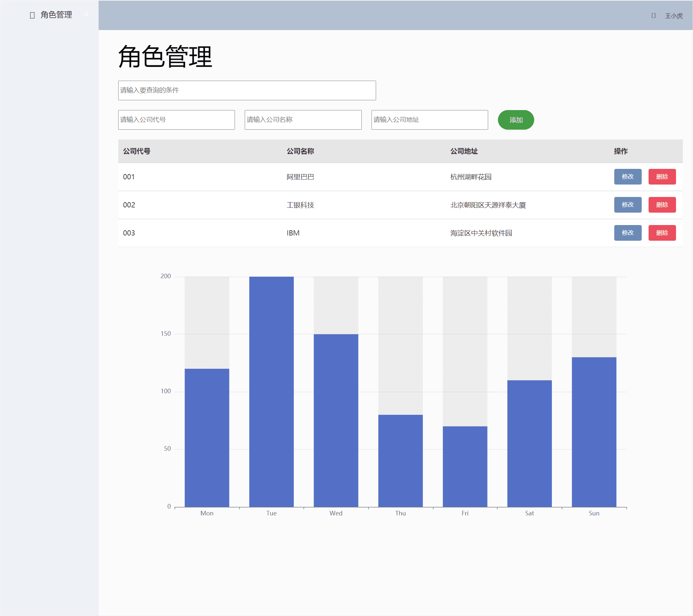Click the icon before 角色管理 in the sidebar
693x616 pixels.
pyautogui.click(x=32, y=15)
